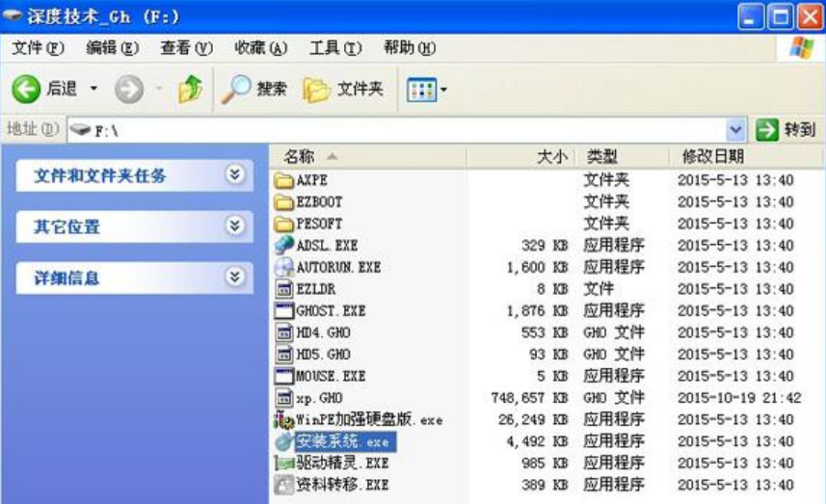Expand the 文件和文件夹任务 panel chevron
Image resolution: width=826 pixels, height=504 pixels.
(x=234, y=174)
